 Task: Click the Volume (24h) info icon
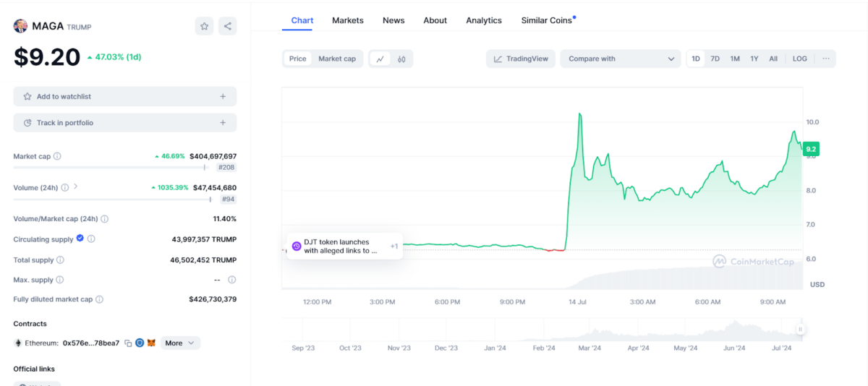tap(65, 187)
